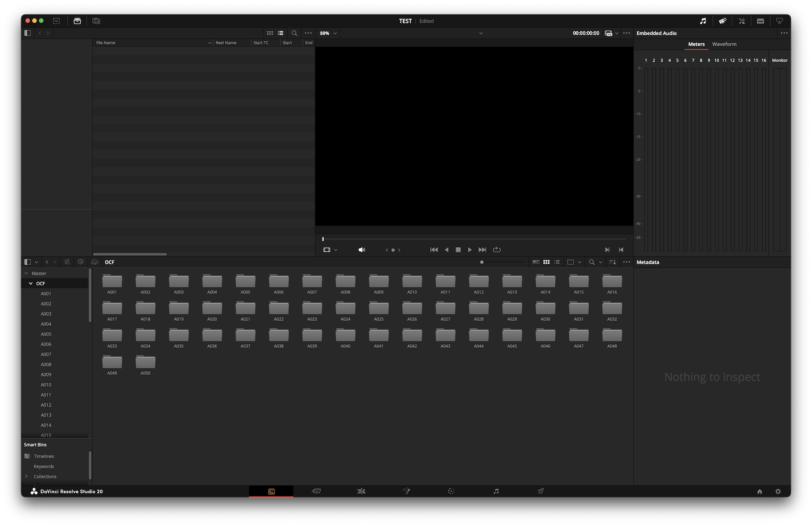Open the 88% viewer zoom dropdown

[x=329, y=33]
